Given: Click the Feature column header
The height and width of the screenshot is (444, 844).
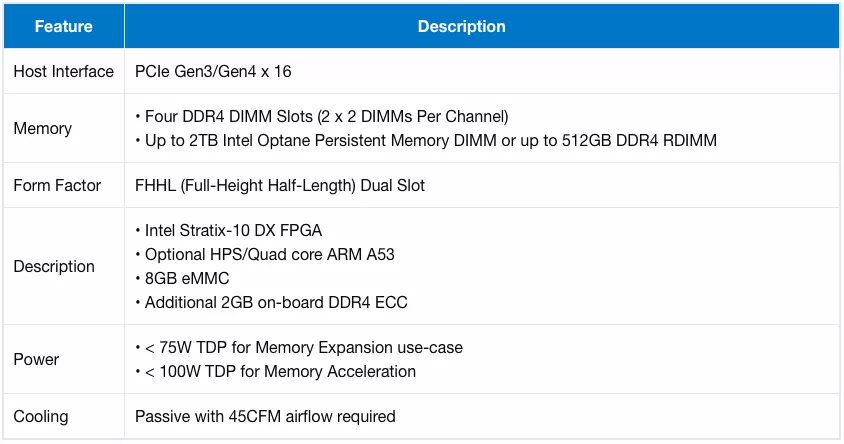Looking at the screenshot, I should pyautogui.click(x=64, y=26).
